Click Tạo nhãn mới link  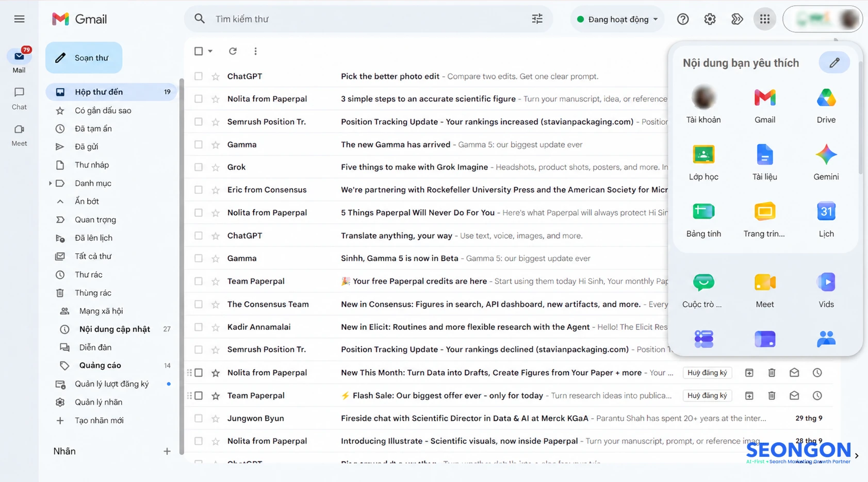click(99, 420)
